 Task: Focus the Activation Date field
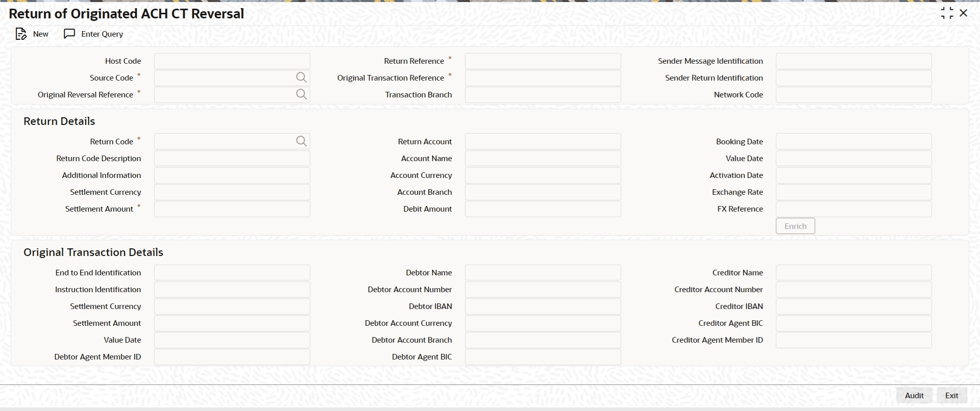click(854, 175)
